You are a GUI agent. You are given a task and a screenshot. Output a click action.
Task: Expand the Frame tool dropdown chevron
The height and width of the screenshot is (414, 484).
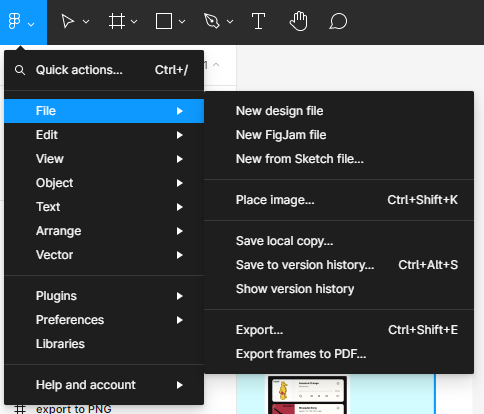click(x=134, y=22)
